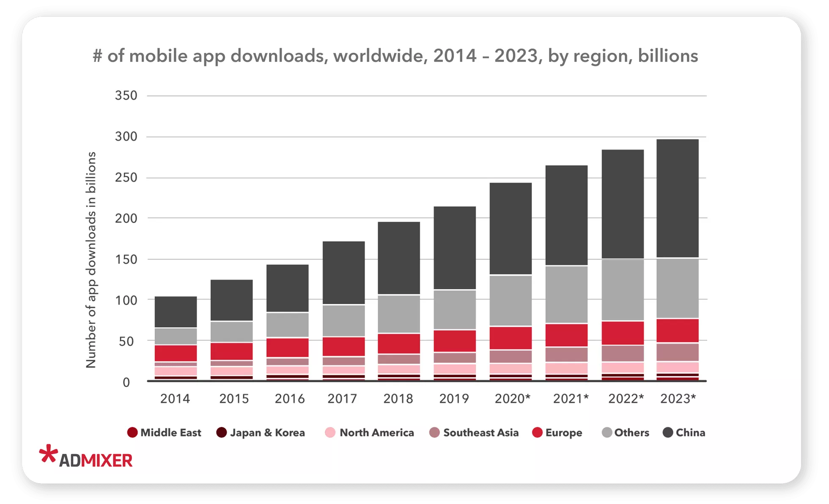This screenshot has width=829, height=504.
Task: Click the North America pink legend dot
Action: (x=330, y=432)
